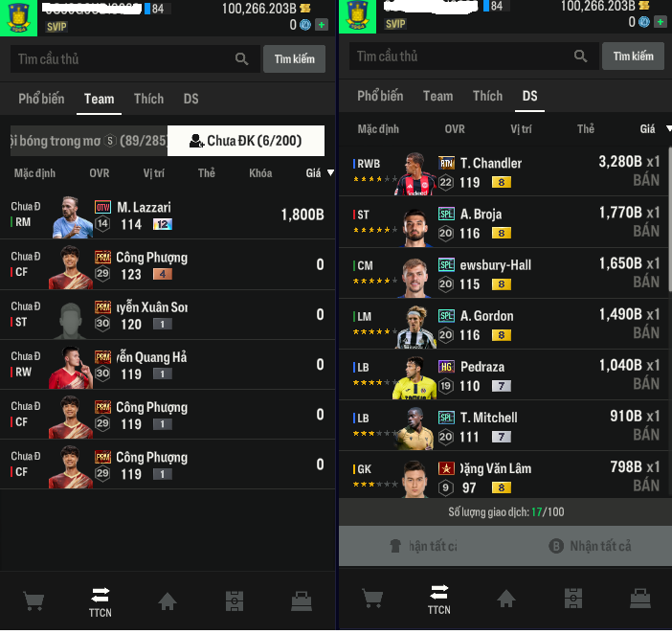The width and height of the screenshot is (672, 634).
Task: Select Chưa ĐK (6/200) toggle tab
Action: [246, 141]
